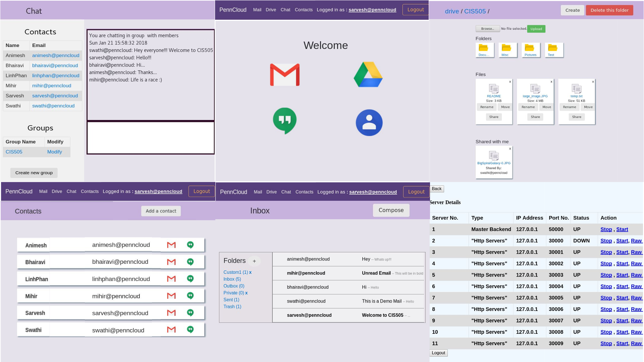The height and width of the screenshot is (362, 644).
Task: Click Move under large_image.JPG
Action: coord(547,107)
